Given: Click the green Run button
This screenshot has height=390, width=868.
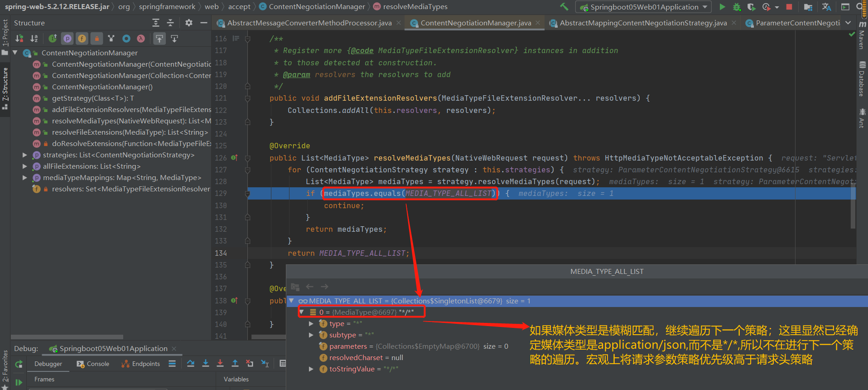Looking at the screenshot, I should 722,7.
